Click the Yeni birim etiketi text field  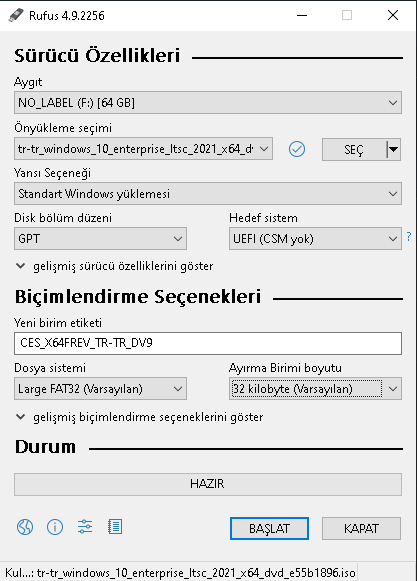(208, 343)
